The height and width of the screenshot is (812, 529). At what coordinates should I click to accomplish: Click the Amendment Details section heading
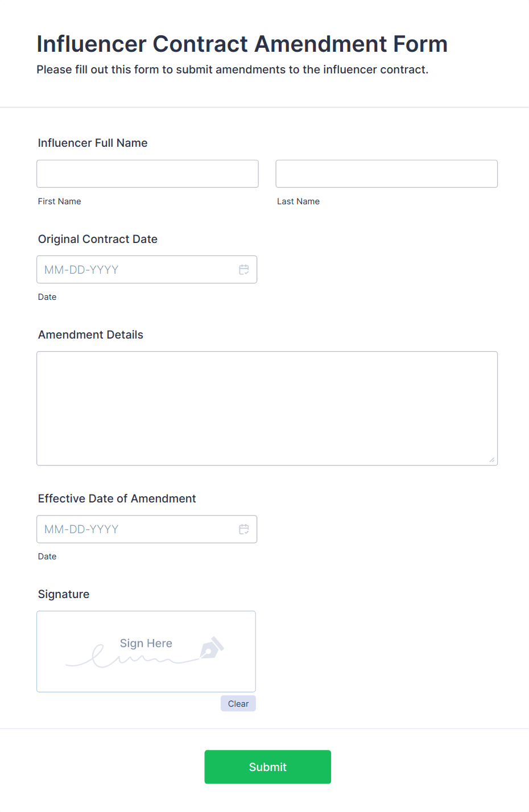90,335
